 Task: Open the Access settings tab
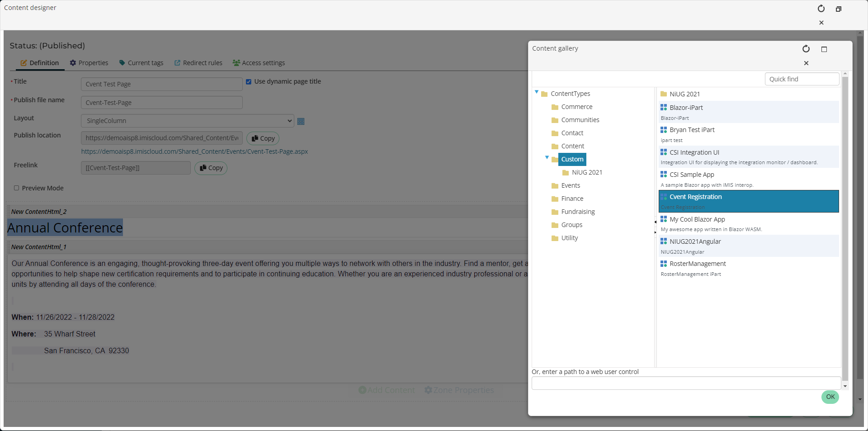click(x=259, y=63)
